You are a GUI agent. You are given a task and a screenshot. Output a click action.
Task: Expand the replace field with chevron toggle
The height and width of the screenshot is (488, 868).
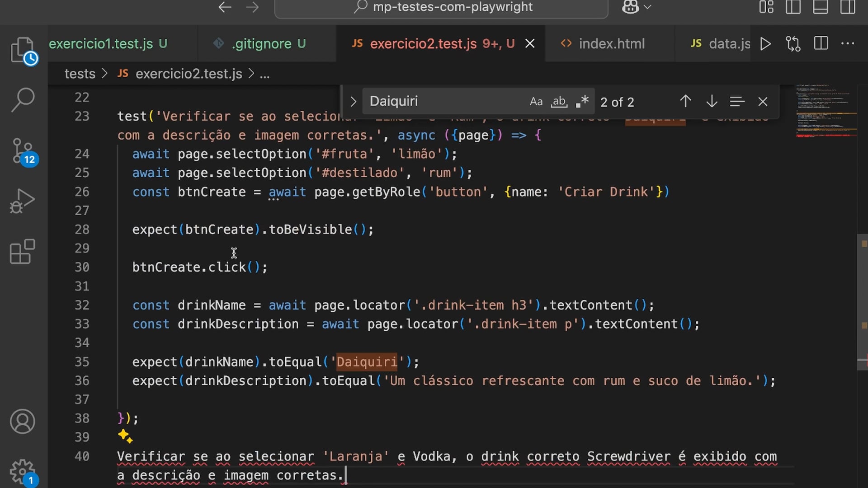pyautogui.click(x=353, y=102)
